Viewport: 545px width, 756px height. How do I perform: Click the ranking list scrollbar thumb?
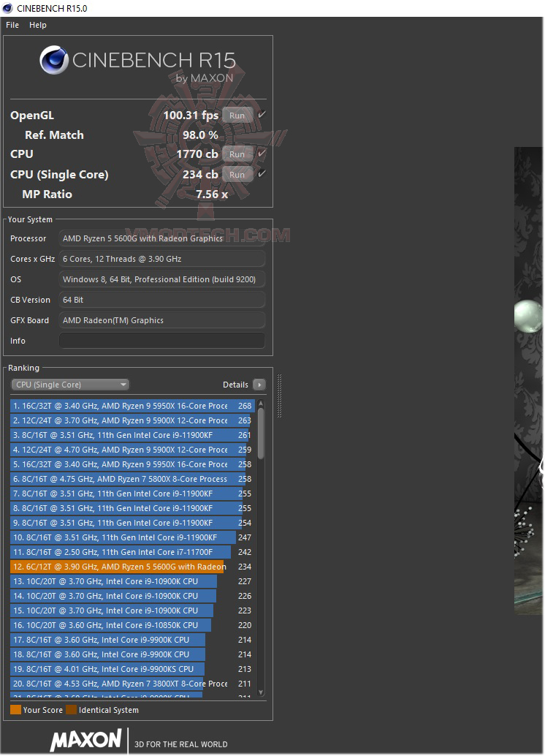click(261, 434)
